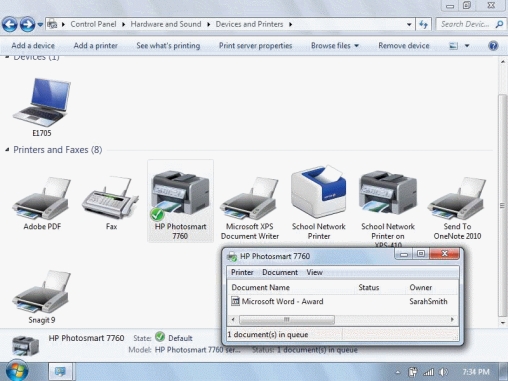
Task: Select the Snagit 9 printer
Action: (x=42, y=297)
